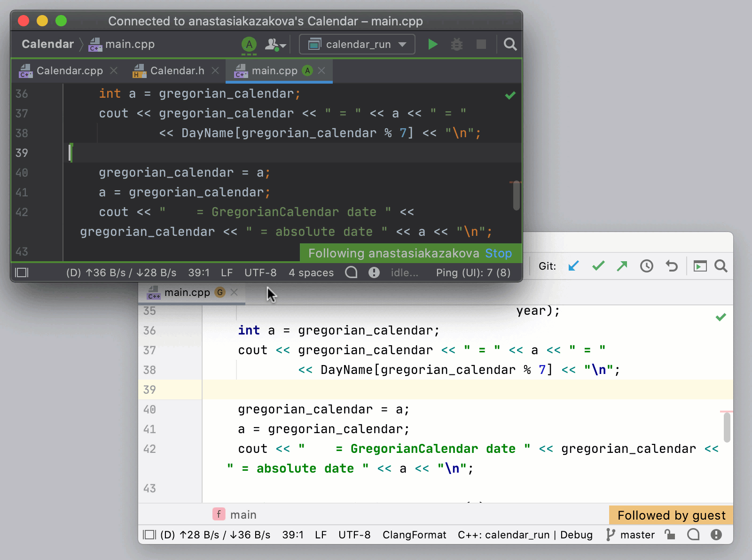Screen dimensions: 752x560
Task: Click host editor vertical scrollbar thumb
Action: coord(727,427)
